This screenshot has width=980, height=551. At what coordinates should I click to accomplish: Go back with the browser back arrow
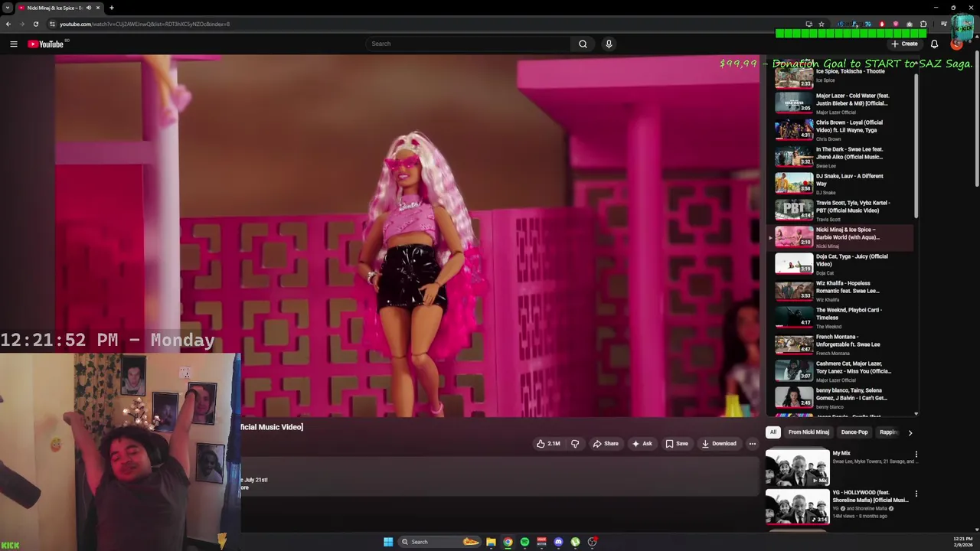pos(8,24)
